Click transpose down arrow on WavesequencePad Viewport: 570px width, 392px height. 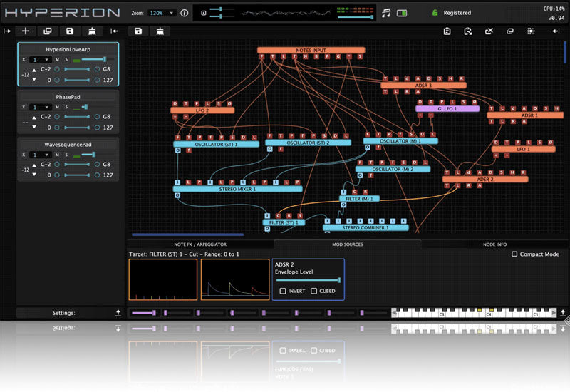click(x=34, y=175)
